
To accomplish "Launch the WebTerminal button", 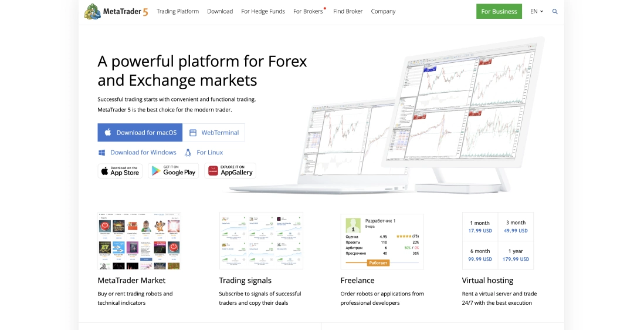I will tap(213, 132).
